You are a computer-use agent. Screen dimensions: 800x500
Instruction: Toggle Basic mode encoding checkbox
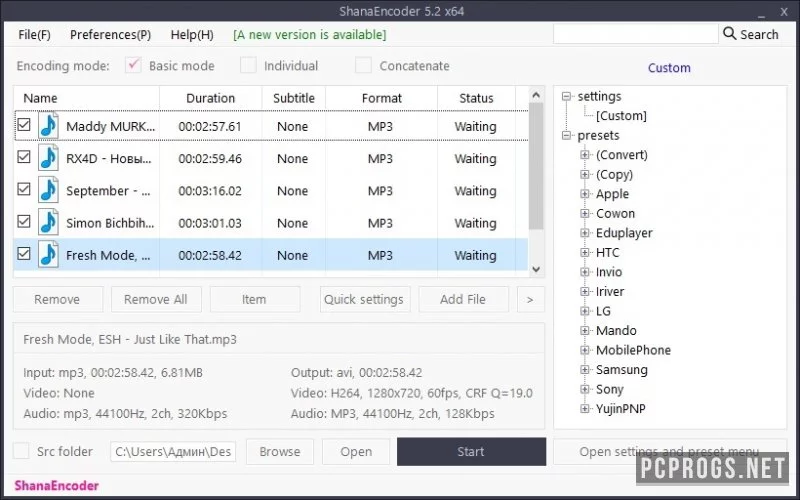133,65
